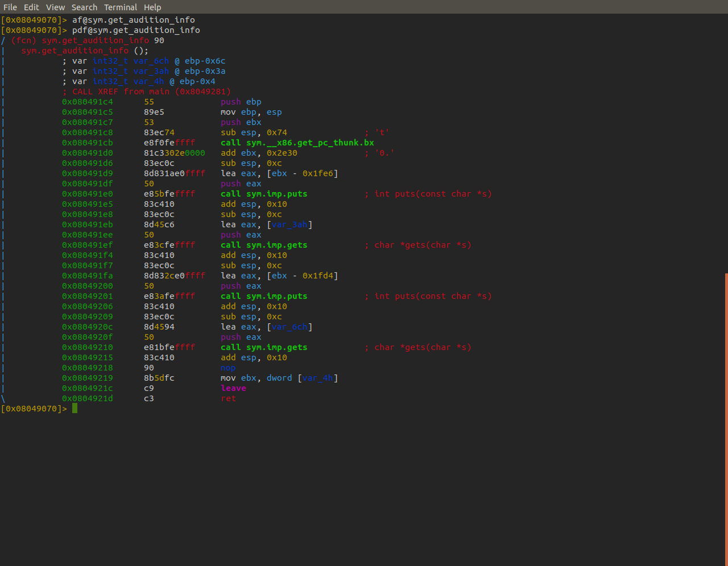This screenshot has width=728, height=566.
Task: Click the command text af@sym.get_audition_info
Action: 134,20
